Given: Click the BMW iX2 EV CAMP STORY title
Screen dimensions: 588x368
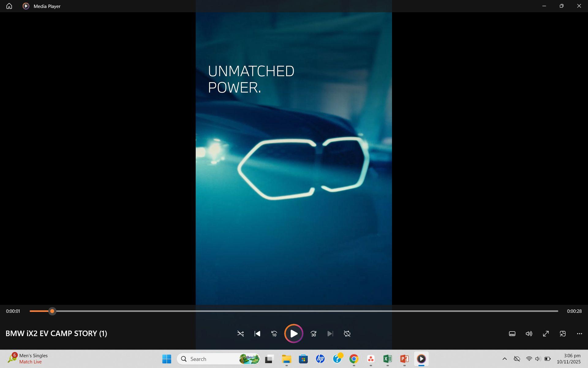Looking at the screenshot, I should 56,333.
